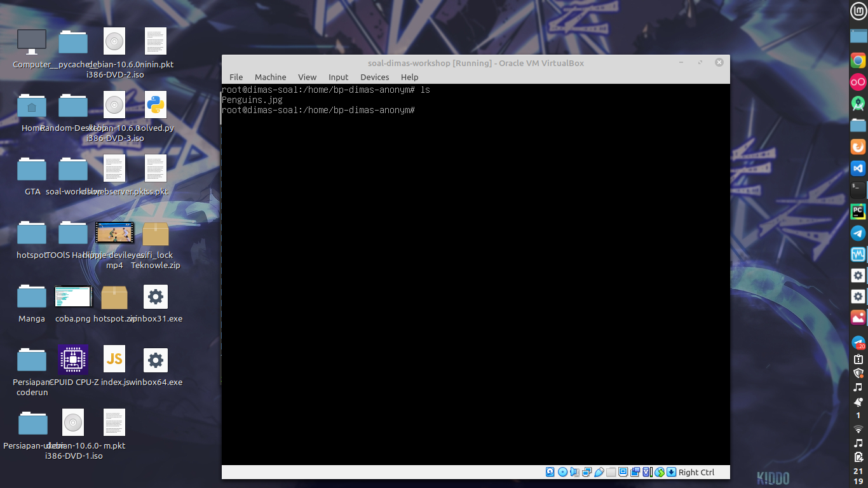Open the Linux Mint menu button

[858, 11]
